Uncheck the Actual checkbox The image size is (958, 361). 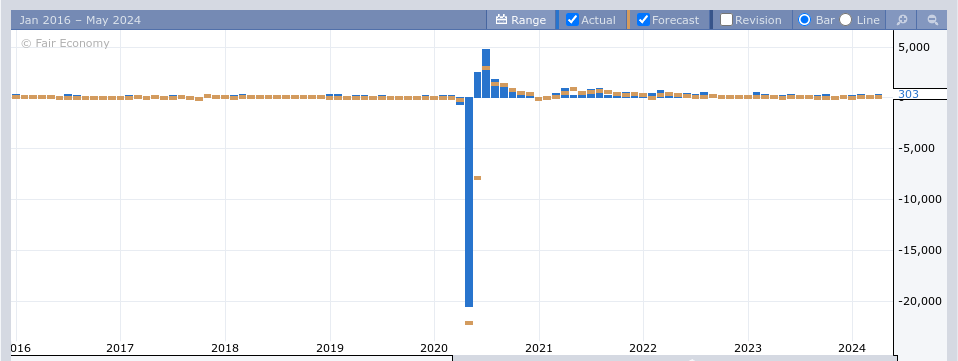[x=572, y=20]
